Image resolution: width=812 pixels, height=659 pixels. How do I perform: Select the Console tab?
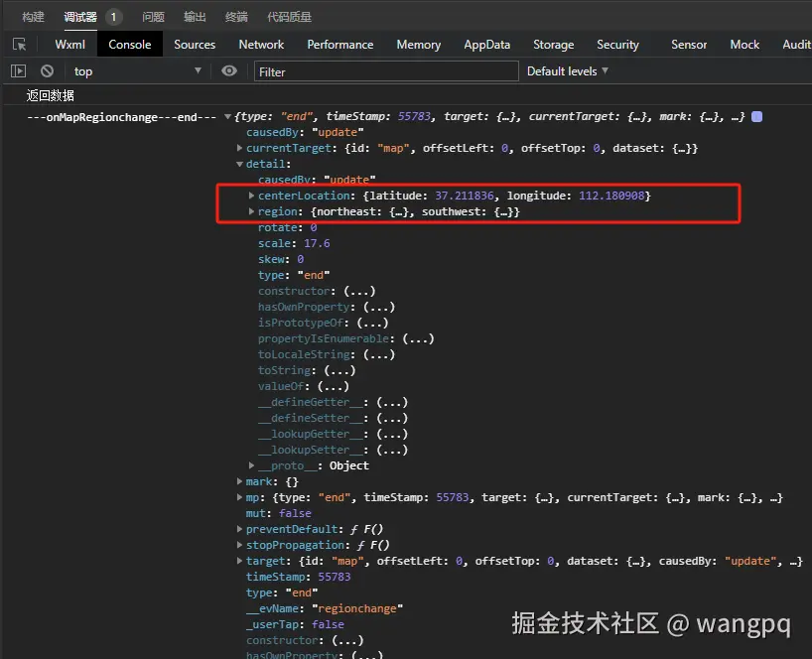129,45
